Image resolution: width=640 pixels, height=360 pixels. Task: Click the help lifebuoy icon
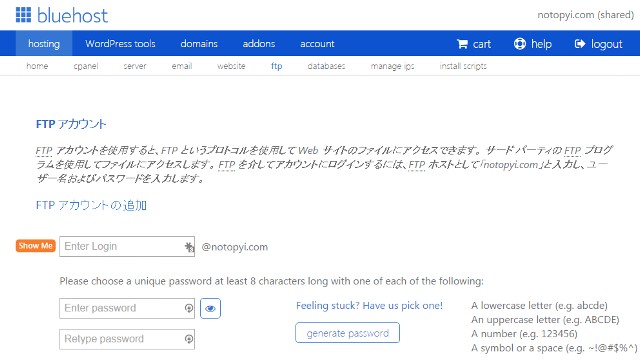pyautogui.click(x=520, y=44)
